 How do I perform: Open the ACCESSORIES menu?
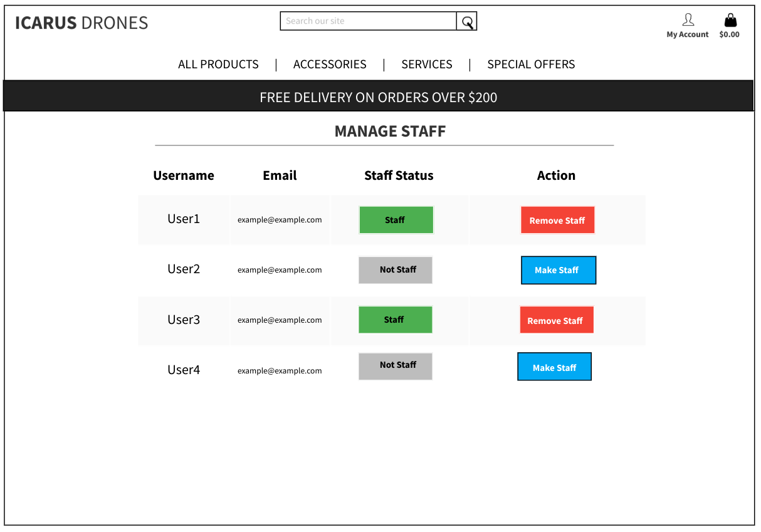[330, 64]
